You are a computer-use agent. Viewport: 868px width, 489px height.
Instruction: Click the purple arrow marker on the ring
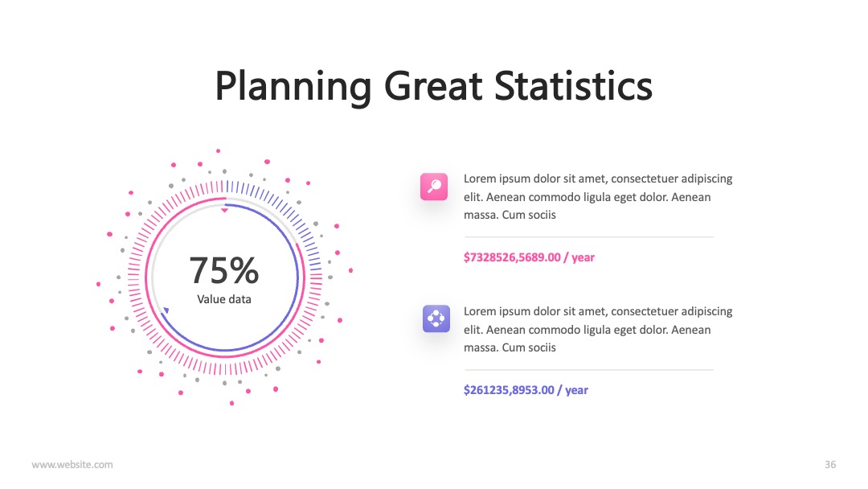coord(166,310)
